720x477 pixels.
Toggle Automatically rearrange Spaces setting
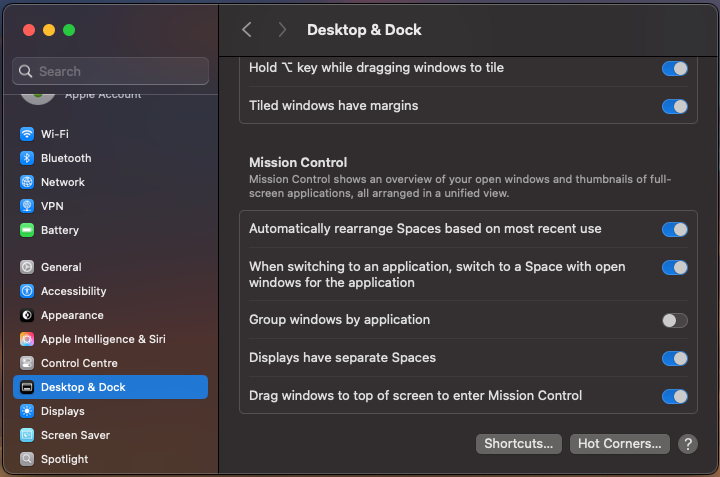tap(675, 229)
